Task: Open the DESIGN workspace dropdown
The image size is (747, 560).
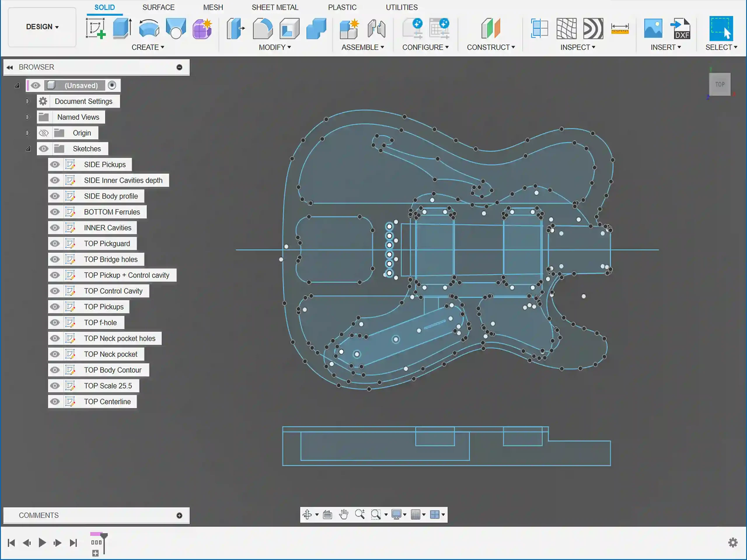Action: [x=42, y=27]
